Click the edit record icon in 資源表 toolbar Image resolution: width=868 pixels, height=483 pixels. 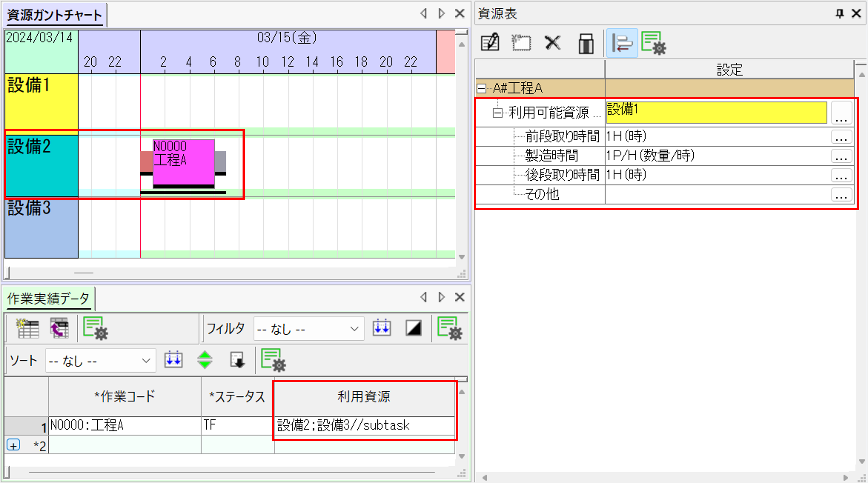pos(490,43)
